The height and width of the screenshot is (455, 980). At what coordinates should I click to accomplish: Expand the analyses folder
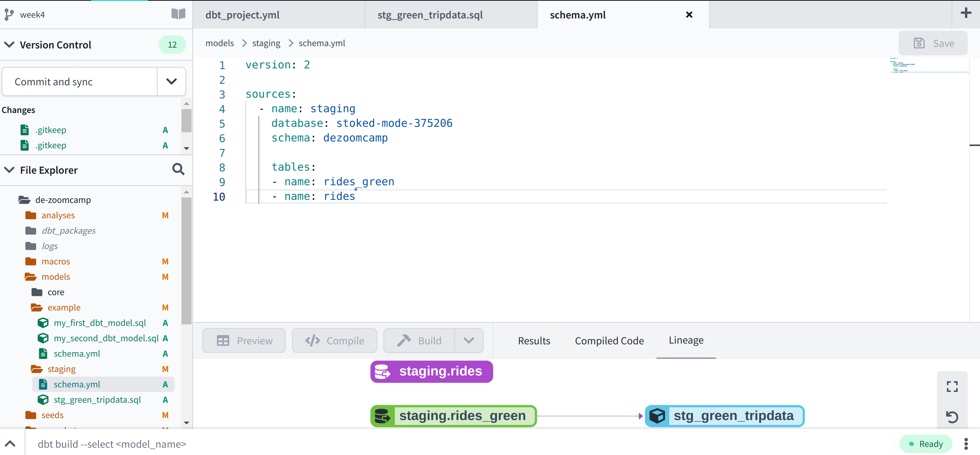point(58,215)
